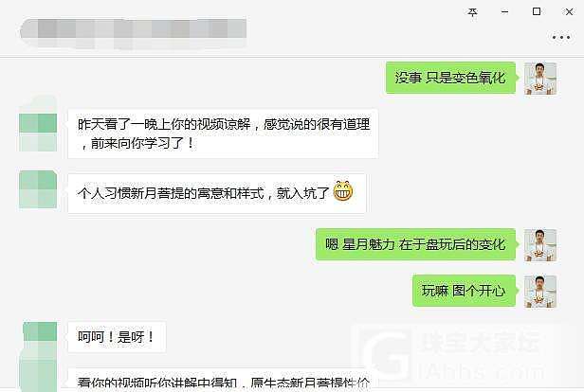The width and height of the screenshot is (584, 392).
Task: Click sender avatar beside 玩嘛 图个开心
Action: (x=540, y=292)
